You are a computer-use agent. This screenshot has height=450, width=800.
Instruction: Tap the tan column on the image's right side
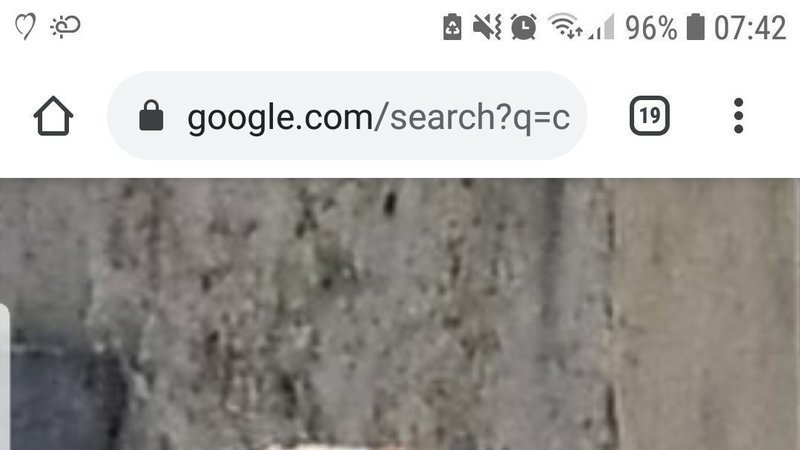click(x=707, y=314)
